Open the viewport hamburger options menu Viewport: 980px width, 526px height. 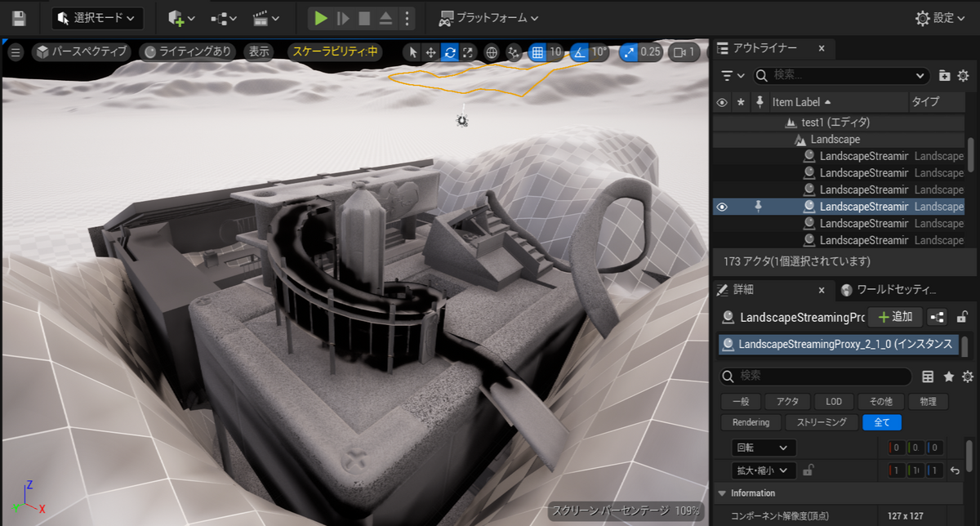(16, 52)
